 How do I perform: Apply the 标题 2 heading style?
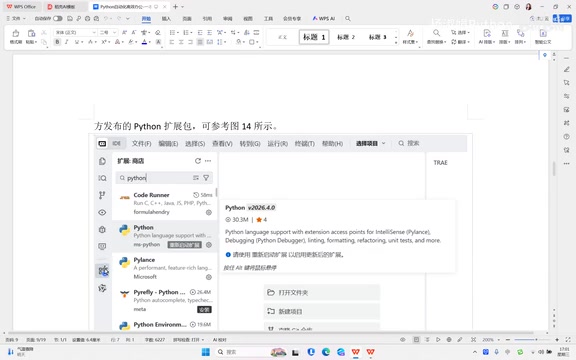click(x=346, y=37)
